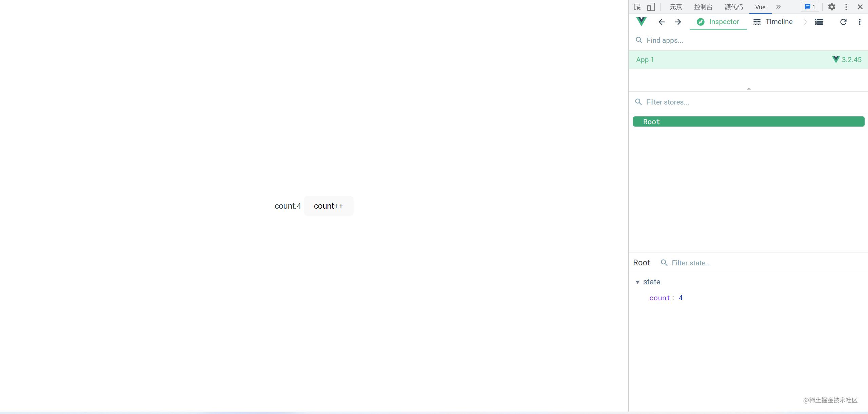Open Vue devtools vertical dots menu
This screenshot has height=414, width=868.
[860, 22]
